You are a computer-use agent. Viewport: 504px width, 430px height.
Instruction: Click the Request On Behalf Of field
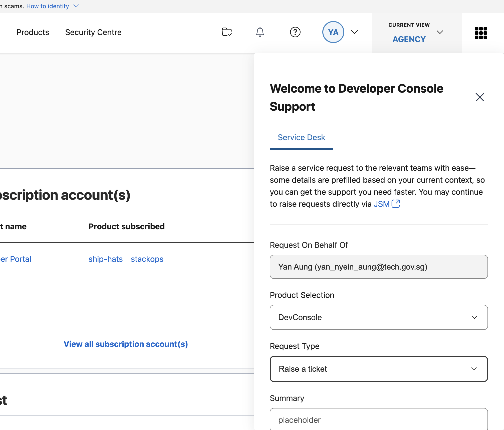point(379,267)
